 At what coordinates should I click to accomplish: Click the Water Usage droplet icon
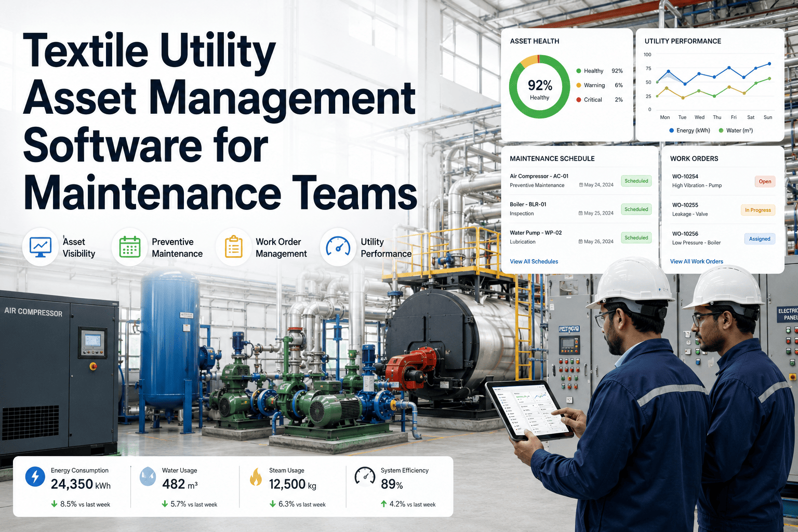[148, 476]
